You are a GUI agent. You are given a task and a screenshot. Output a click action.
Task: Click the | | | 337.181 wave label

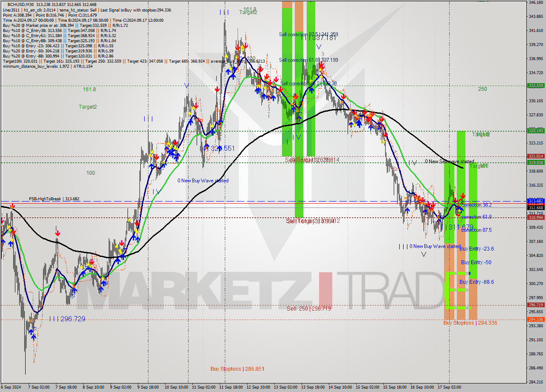(319, 38)
